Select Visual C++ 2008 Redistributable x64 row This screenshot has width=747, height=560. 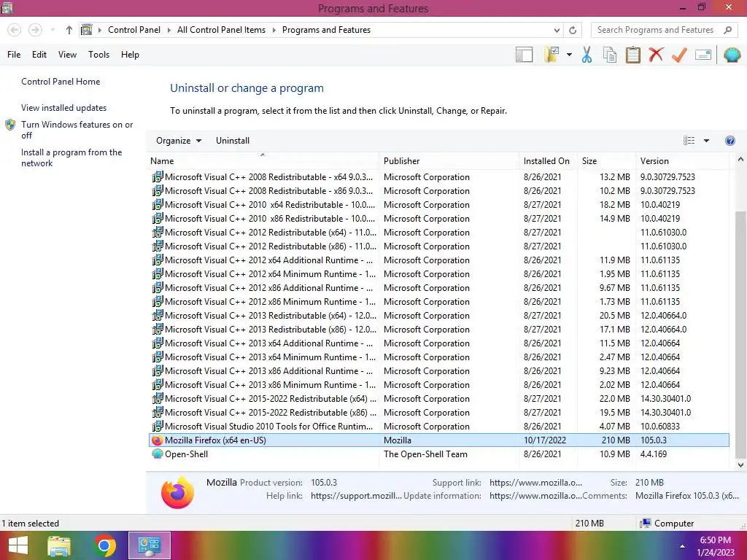pos(438,177)
